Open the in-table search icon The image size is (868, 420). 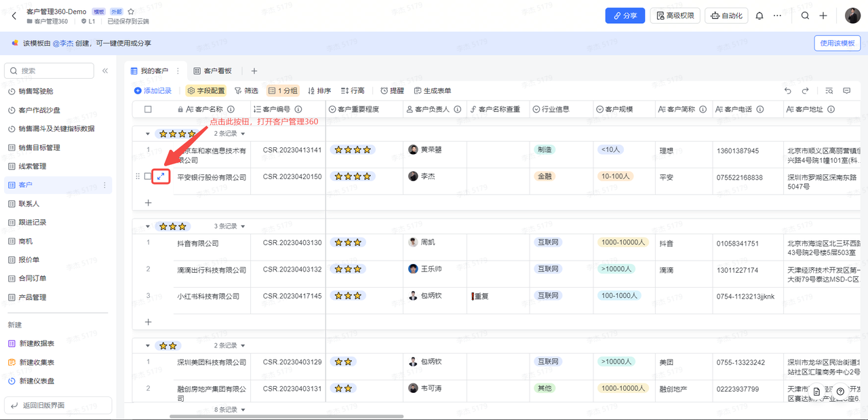point(829,90)
